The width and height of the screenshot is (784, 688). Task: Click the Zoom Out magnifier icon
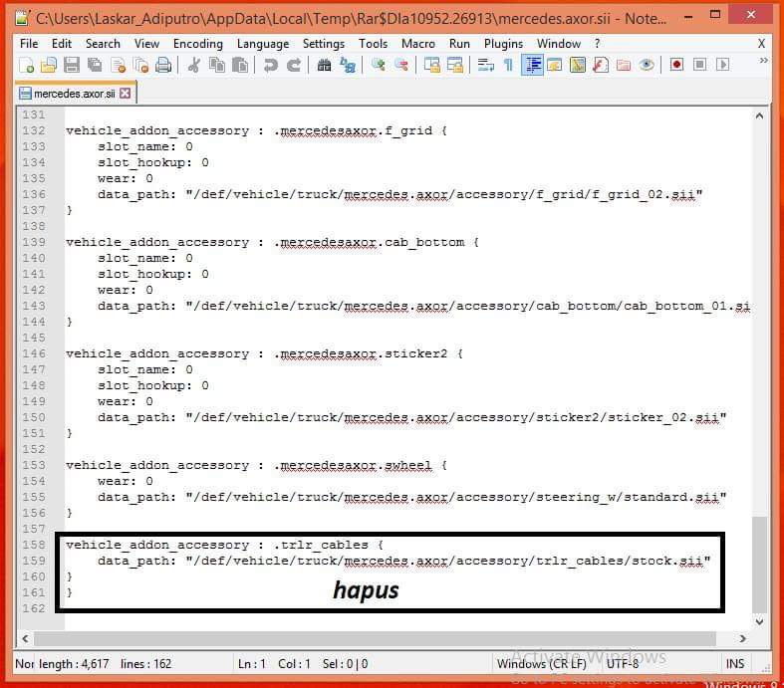click(401, 65)
